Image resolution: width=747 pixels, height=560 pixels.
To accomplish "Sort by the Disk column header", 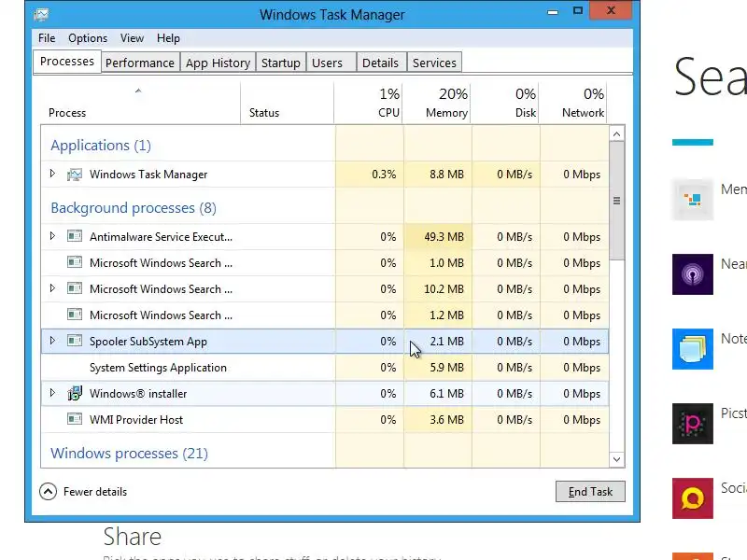I will pos(505,104).
